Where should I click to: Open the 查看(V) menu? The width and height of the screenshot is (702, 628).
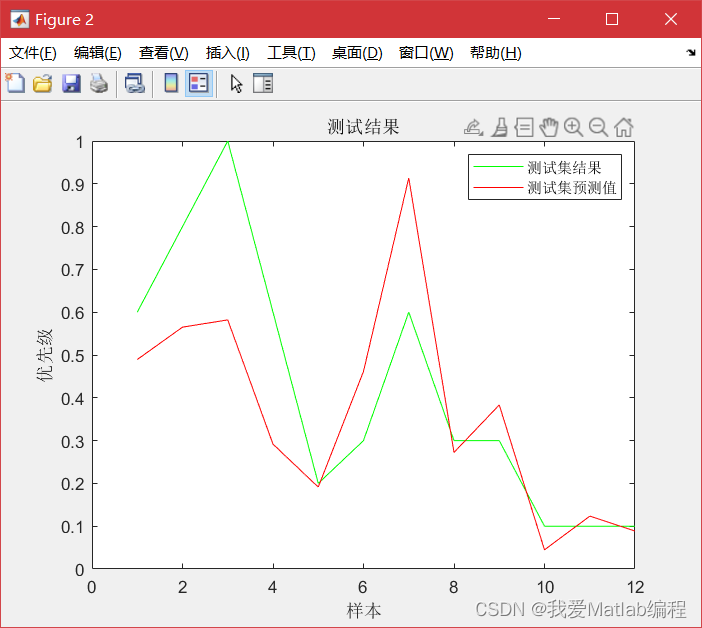click(163, 53)
